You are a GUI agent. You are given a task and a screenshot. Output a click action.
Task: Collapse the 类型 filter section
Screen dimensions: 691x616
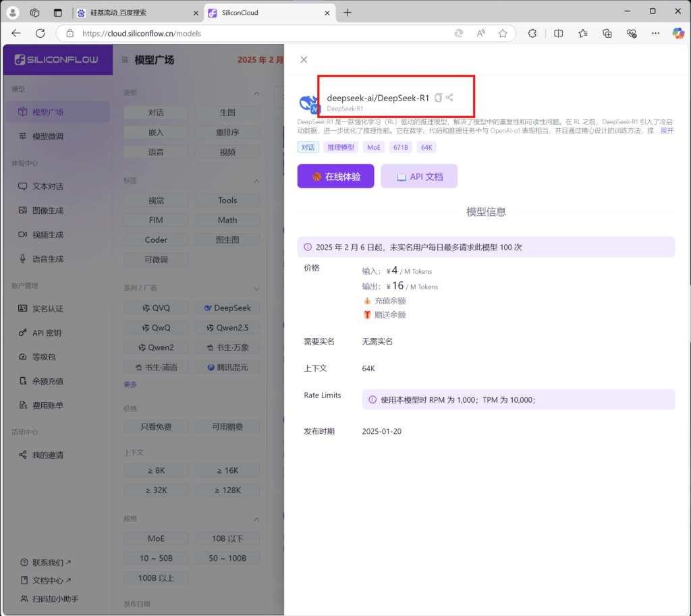click(257, 93)
